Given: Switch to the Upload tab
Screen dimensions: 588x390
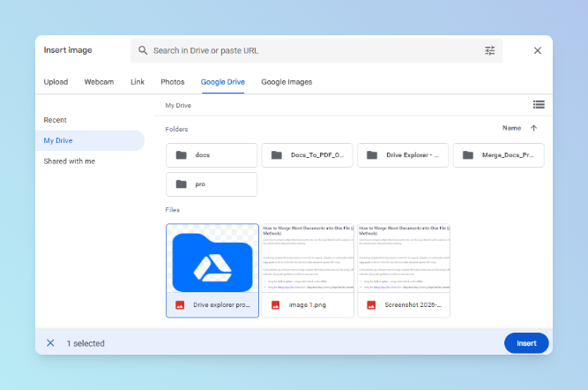Looking at the screenshot, I should point(56,82).
